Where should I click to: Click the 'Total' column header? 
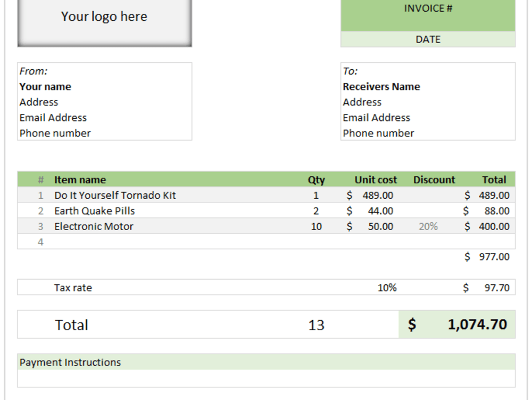click(494, 179)
